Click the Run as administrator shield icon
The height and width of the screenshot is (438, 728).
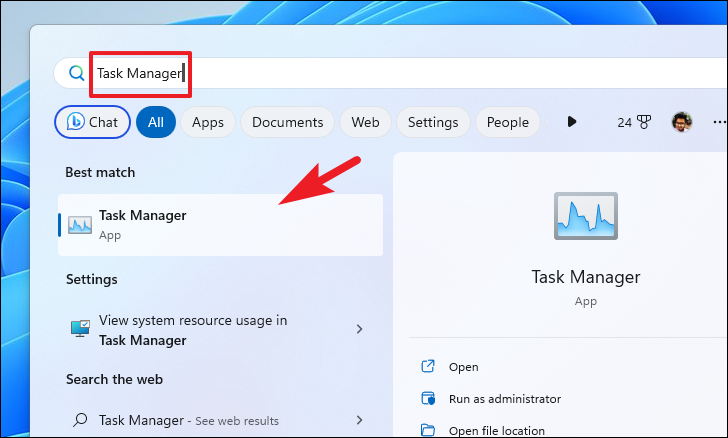click(x=428, y=399)
